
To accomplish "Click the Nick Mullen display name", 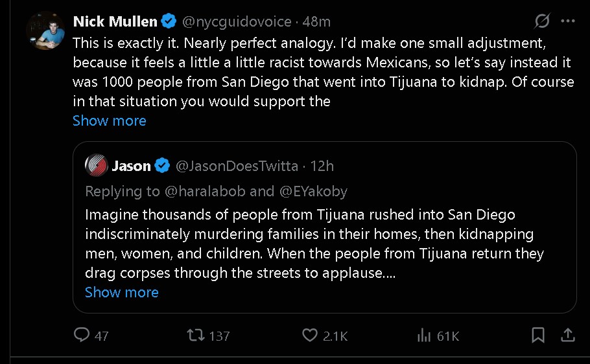I will tap(115, 21).
